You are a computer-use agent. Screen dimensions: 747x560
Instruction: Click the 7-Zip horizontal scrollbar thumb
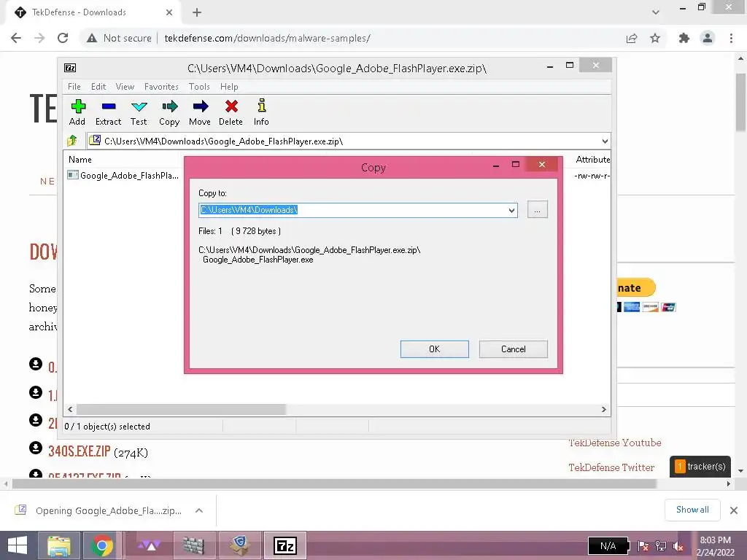point(181,409)
